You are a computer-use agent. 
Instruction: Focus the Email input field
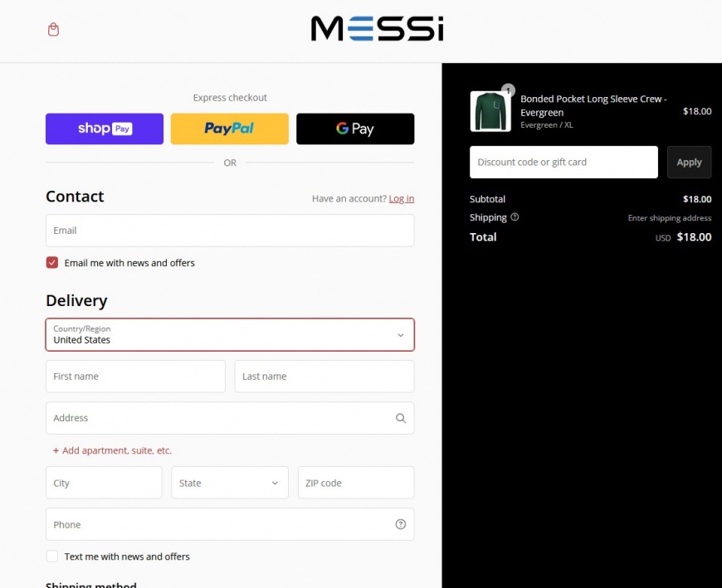click(x=230, y=231)
